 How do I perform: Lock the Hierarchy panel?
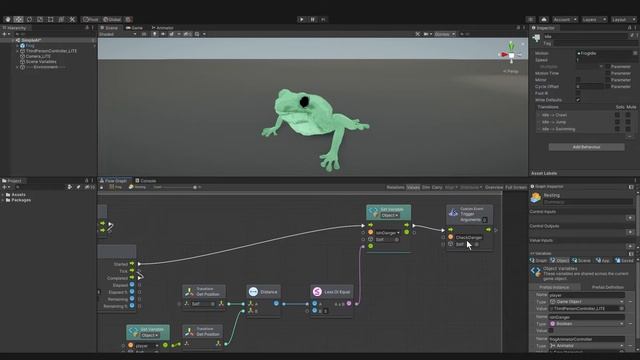click(x=87, y=28)
